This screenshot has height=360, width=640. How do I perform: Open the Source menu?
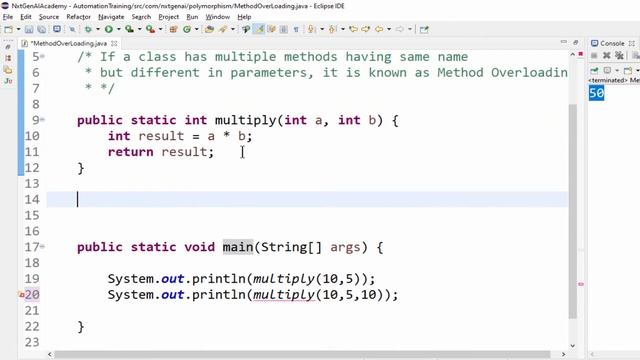(49, 17)
